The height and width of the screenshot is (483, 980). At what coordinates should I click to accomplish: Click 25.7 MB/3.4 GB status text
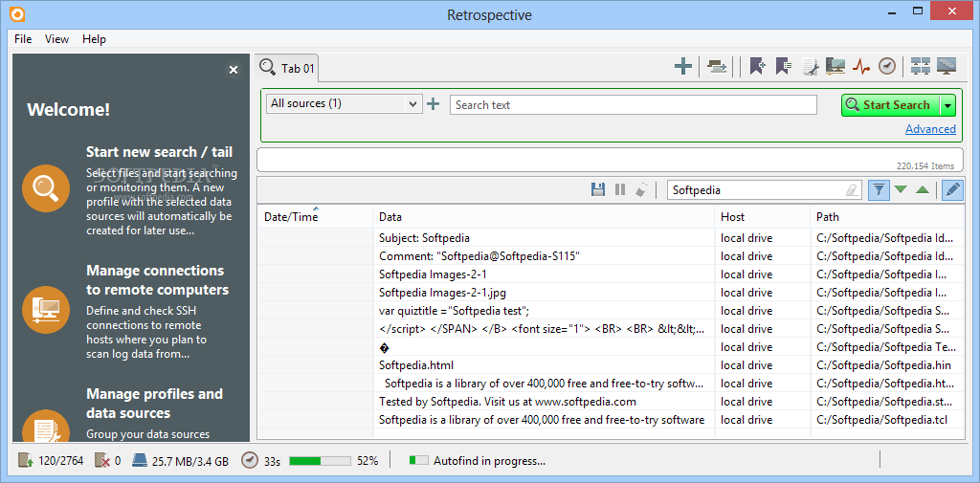tap(190, 462)
